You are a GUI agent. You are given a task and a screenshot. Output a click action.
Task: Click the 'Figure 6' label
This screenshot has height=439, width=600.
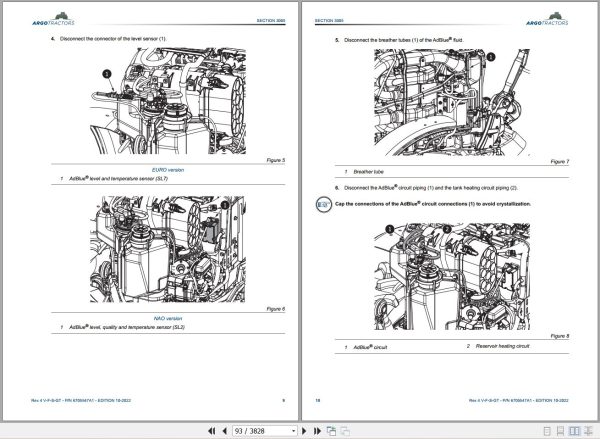276,308
